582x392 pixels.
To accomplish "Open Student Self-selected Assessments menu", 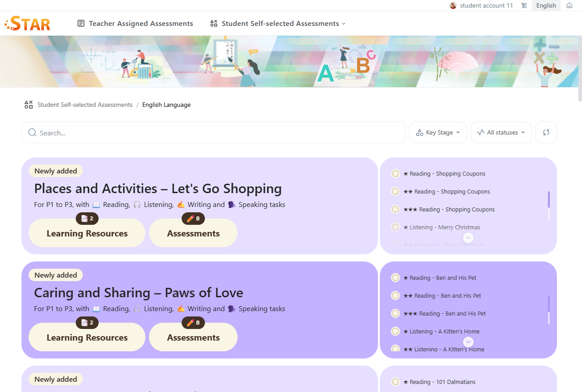I will coord(278,23).
